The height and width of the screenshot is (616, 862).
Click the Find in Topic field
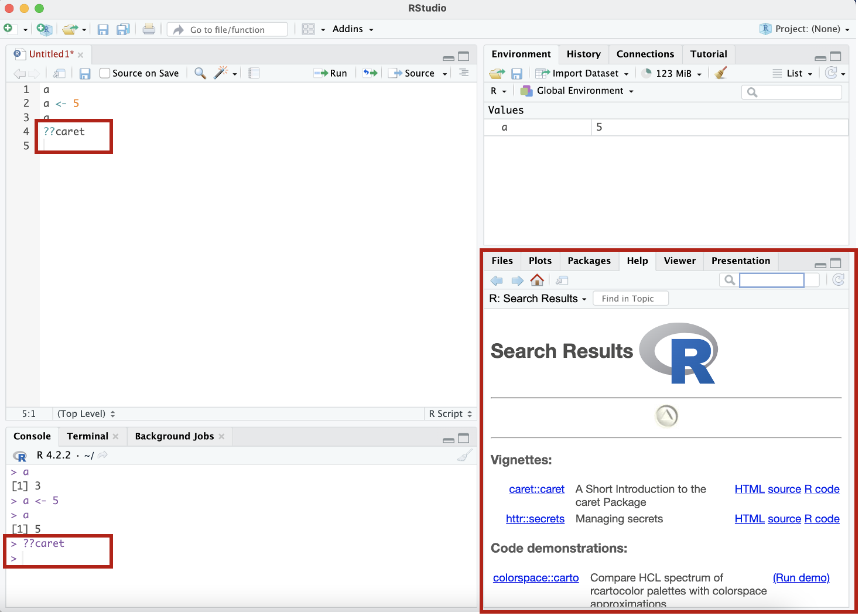click(631, 299)
